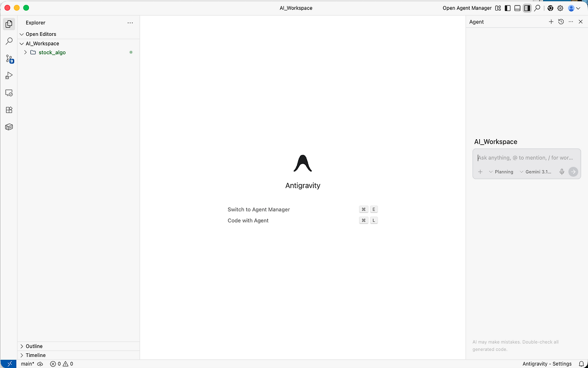Viewport: 588px width, 368px height.
Task: Show warnings count in status bar
Action: (68, 364)
